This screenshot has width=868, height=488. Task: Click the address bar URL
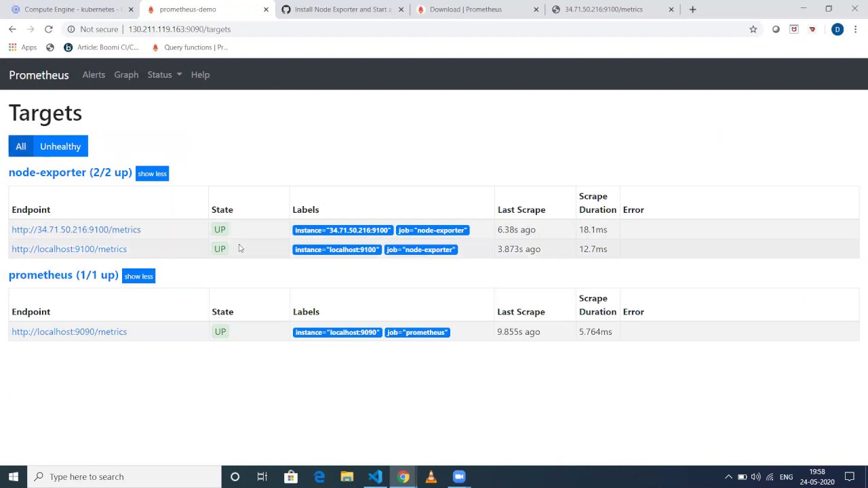[x=180, y=29]
